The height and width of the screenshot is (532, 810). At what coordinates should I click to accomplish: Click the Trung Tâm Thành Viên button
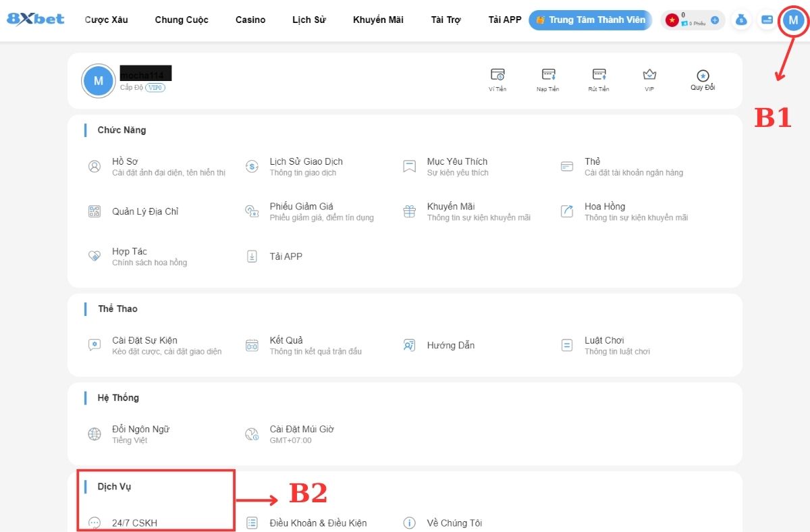(590, 20)
